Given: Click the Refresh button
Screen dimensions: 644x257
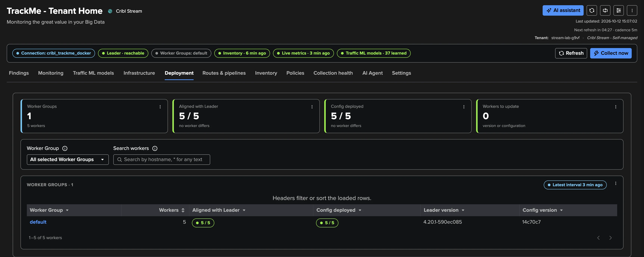Looking at the screenshot, I should click(x=571, y=53).
